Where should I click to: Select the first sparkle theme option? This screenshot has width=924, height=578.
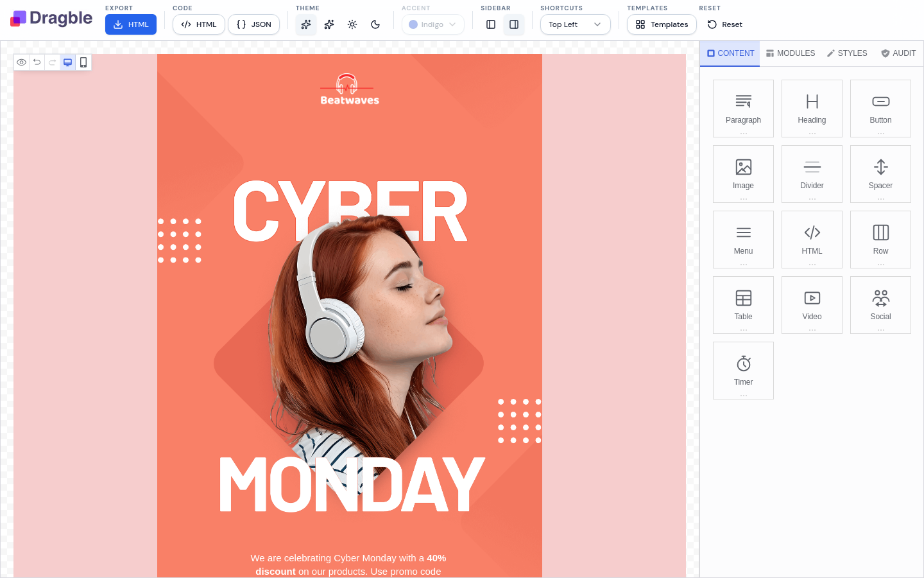(x=306, y=24)
